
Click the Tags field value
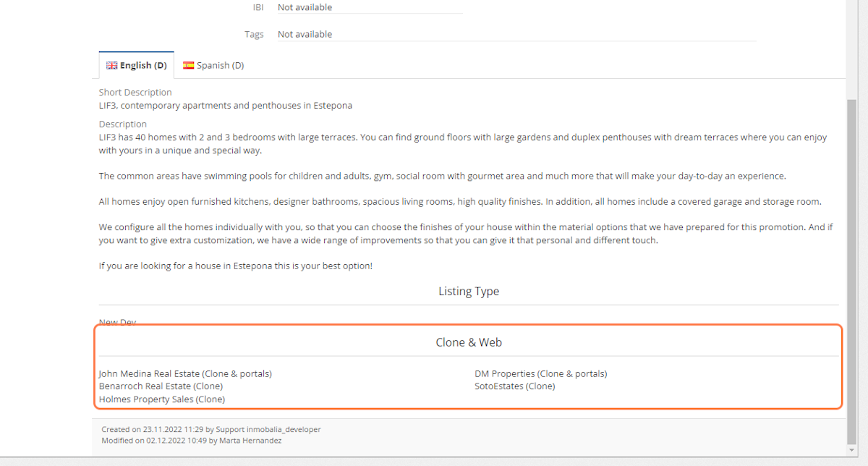[x=305, y=34]
